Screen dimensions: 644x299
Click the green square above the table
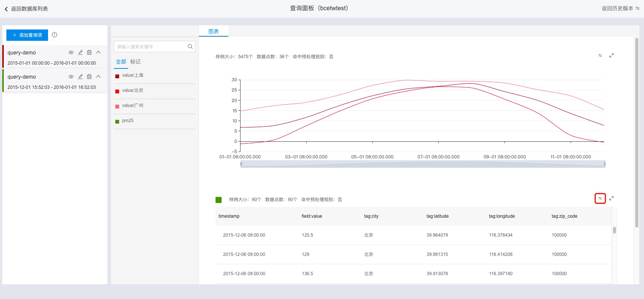click(x=219, y=200)
